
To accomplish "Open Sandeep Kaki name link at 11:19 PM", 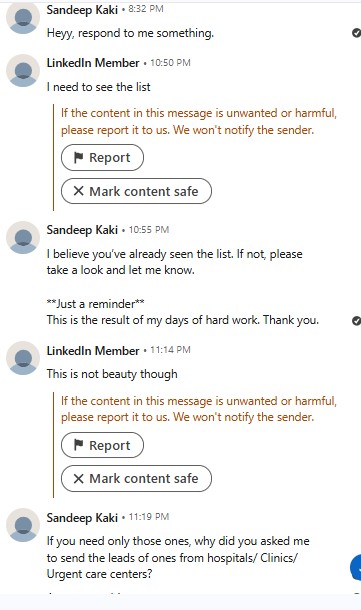I will [82, 517].
